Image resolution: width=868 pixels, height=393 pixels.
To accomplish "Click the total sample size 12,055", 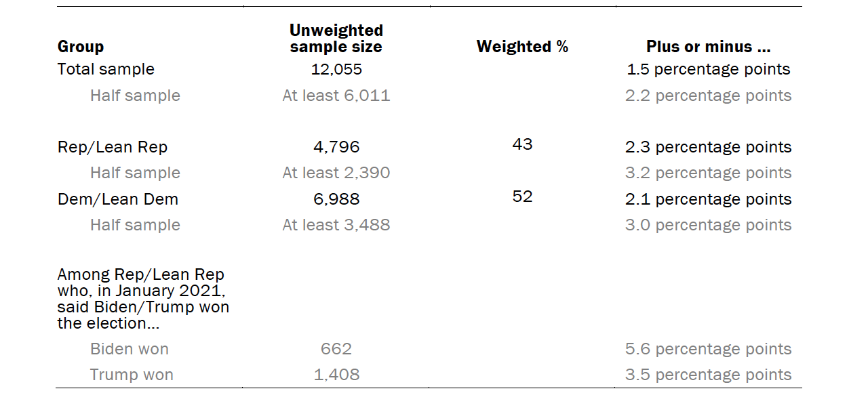I will [336, 69].
